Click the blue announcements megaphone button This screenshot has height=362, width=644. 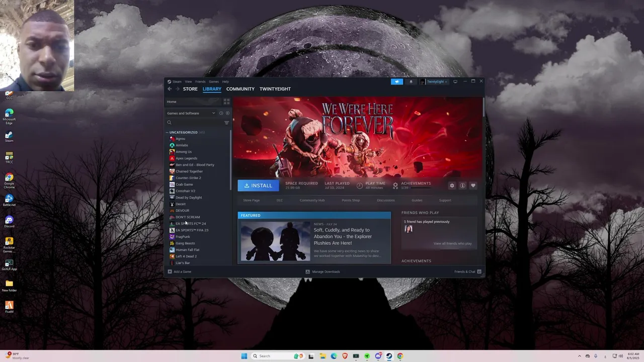click(397, 81)
